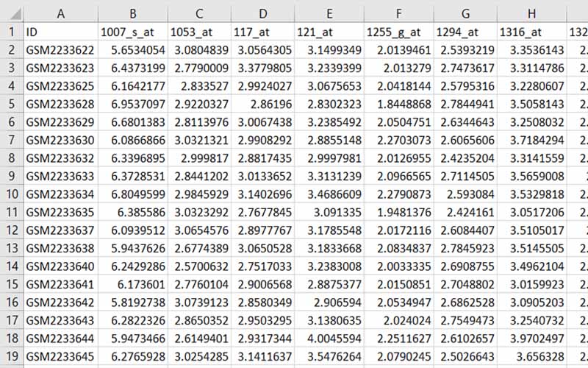Click the row 19 header

pyautogui.click(x=11, y=355)
